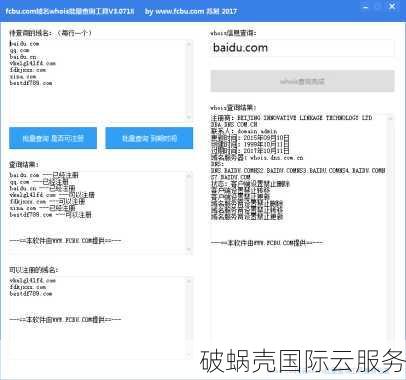
Task: Click result line 'sina.com ——已经注册'
Action: click(x=42, y=208)
